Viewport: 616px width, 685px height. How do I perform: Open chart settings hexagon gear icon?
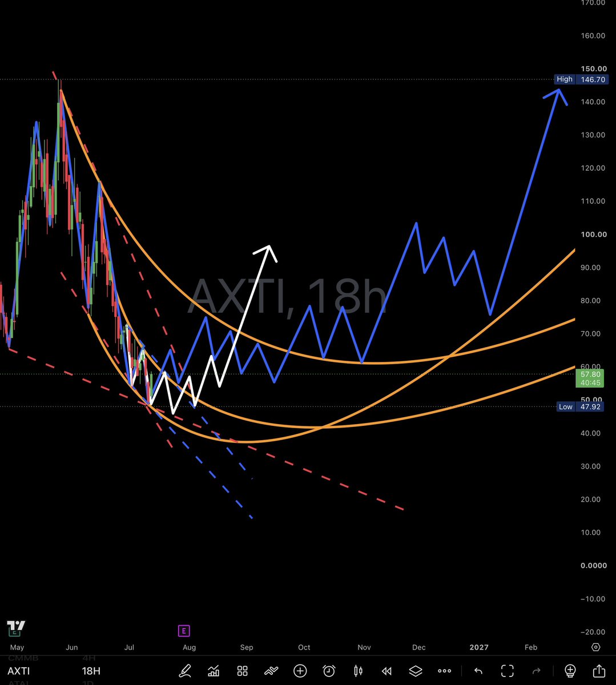point(596,647)
